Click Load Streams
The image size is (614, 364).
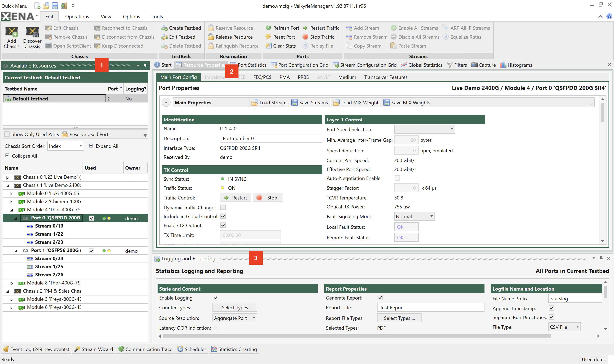[270, 102]
